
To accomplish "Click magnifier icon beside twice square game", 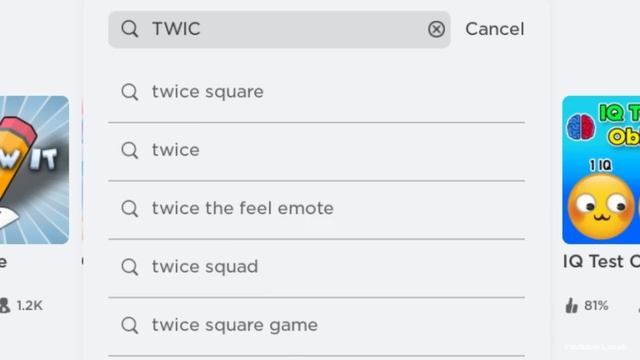I will [130, 325].
